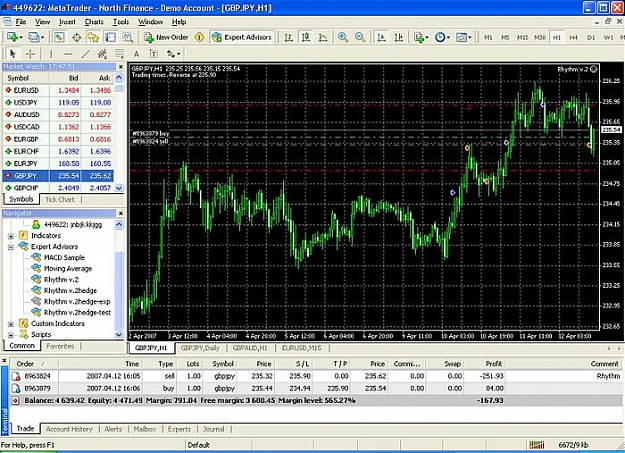Expand the Custom Indicators tree node
Viewport: 625px width, 453px height.
[x=11, y=324]
